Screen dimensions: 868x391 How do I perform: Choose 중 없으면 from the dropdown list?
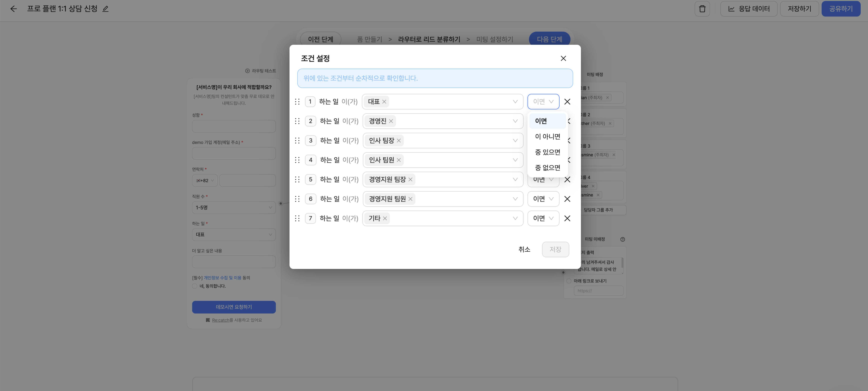[x=547, y=168]
